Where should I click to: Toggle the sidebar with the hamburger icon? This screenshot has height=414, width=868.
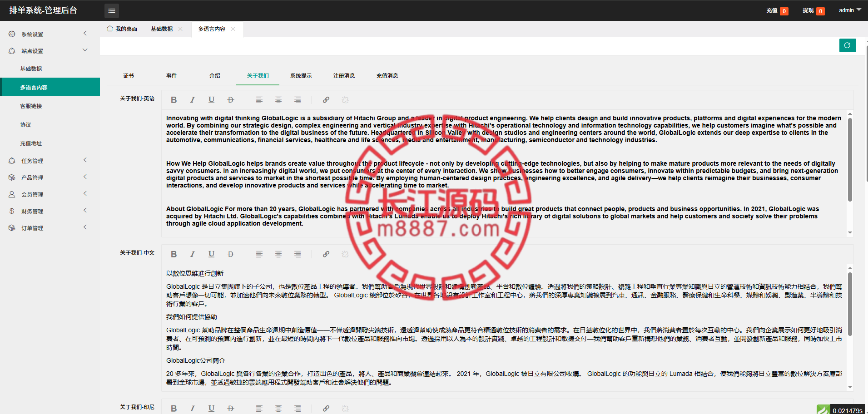click(x=112, y=10)
